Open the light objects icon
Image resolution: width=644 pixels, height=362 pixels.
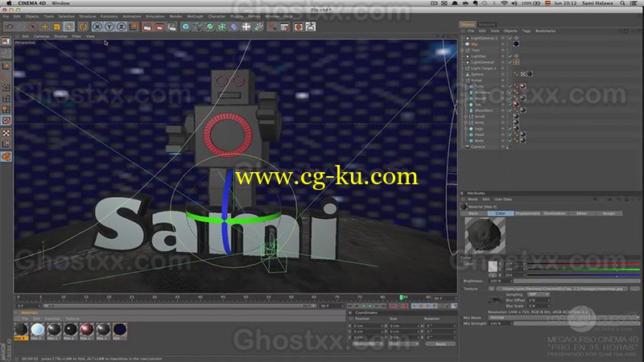pyautogui.click(x=258, y=27)
